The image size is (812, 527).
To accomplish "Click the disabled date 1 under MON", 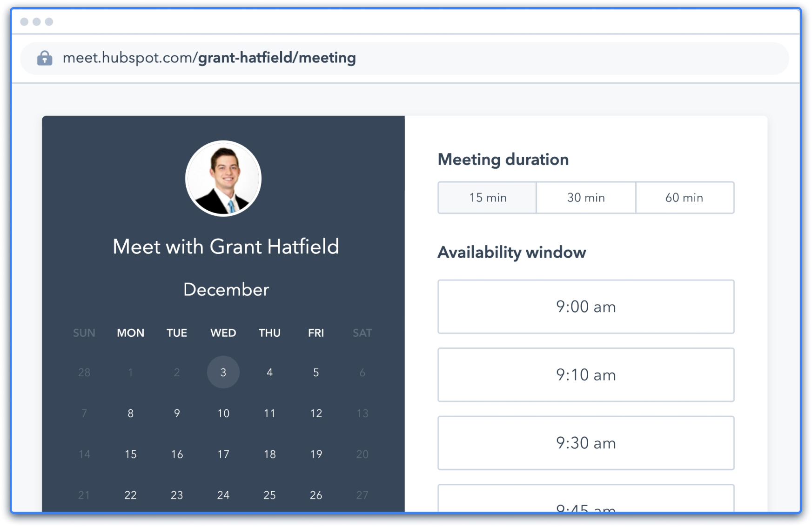I will (x=131, y=372).
